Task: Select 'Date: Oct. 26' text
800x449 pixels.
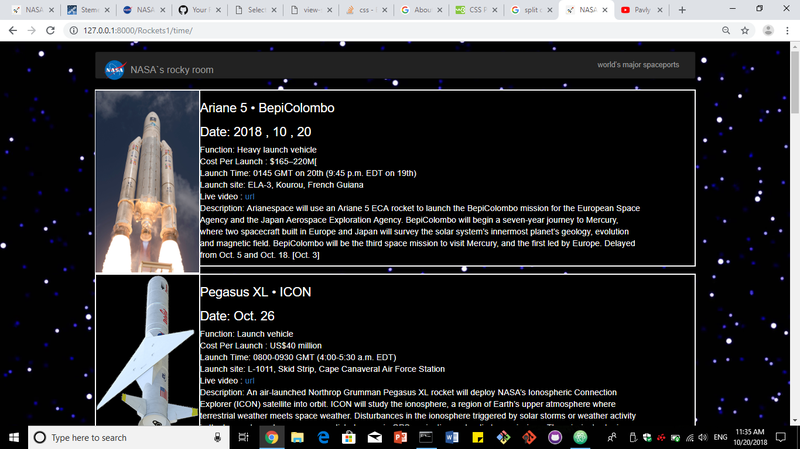Action: point(237,316)
